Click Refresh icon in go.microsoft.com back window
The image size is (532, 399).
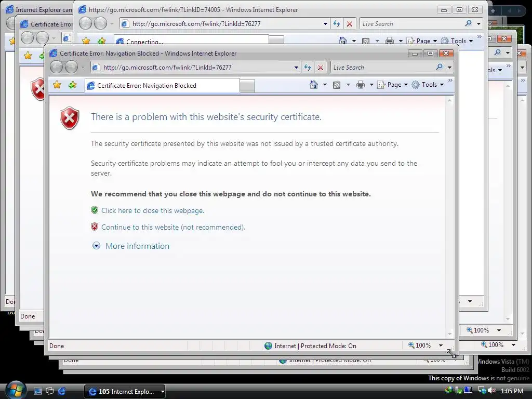coord(337,24)
